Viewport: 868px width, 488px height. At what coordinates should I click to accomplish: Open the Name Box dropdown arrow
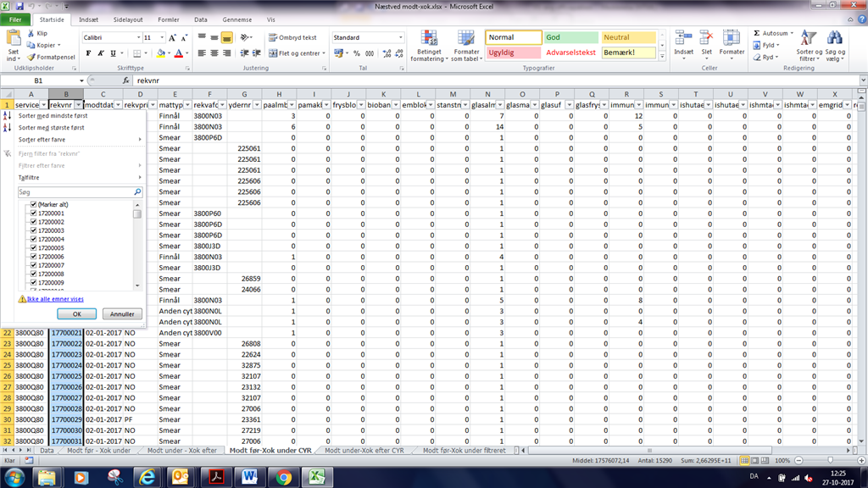pos(81,80)
